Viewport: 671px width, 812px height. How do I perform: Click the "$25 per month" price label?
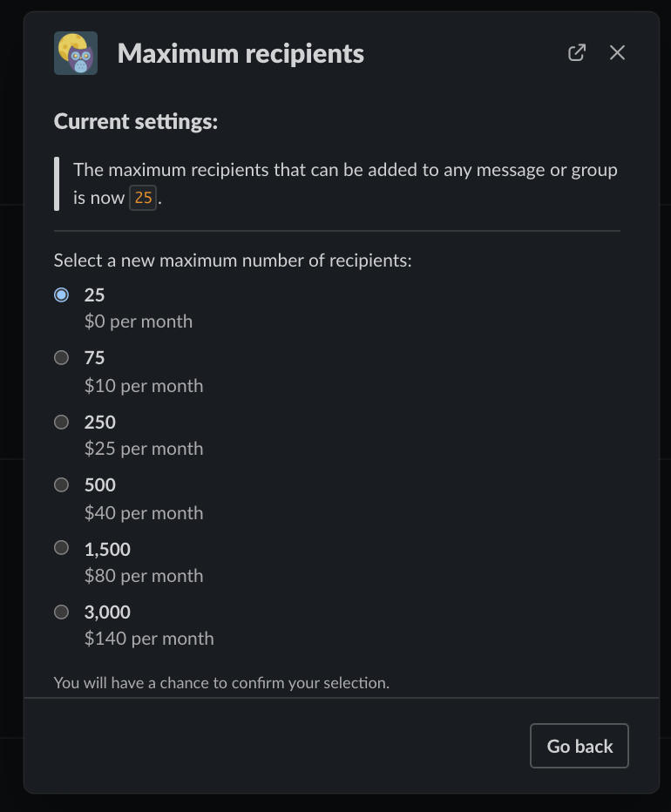(144, 449)
